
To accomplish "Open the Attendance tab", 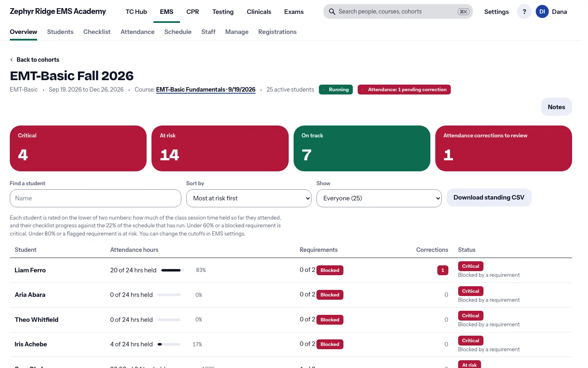I will coord(137,32).
